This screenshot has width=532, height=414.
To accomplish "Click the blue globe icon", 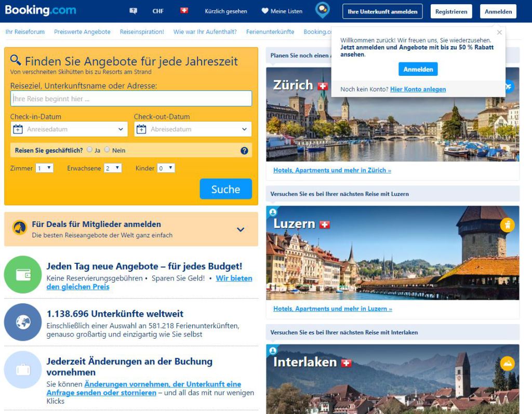I will pos(23,322).
